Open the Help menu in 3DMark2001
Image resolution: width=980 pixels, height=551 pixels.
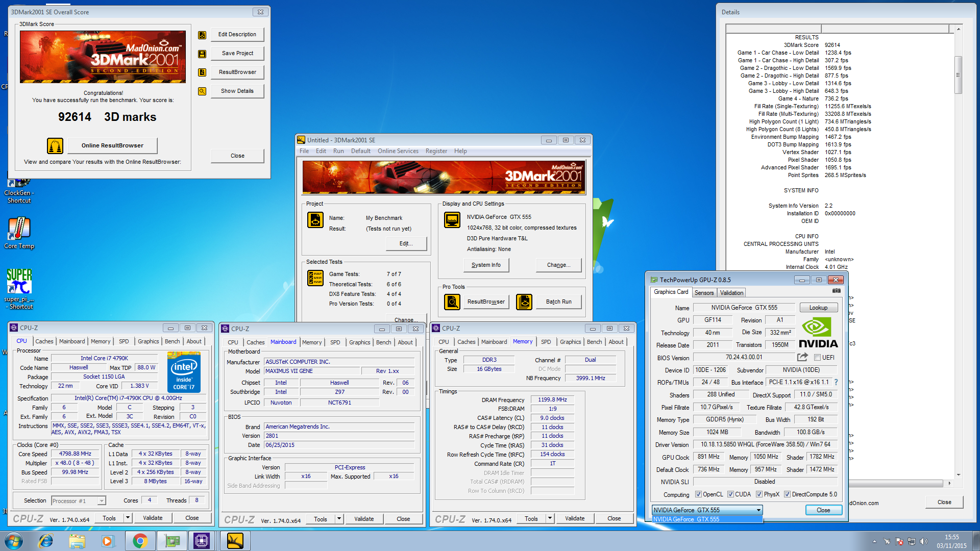pos(460,151)
